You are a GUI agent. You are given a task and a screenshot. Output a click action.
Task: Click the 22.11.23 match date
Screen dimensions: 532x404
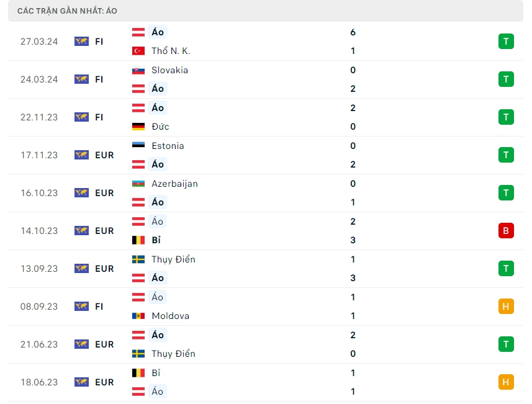pyautogui.click(x=39, y=117)
